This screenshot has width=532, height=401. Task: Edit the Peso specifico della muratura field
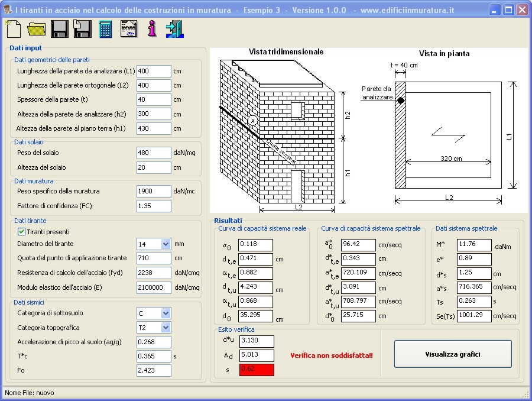click(154, 191)
